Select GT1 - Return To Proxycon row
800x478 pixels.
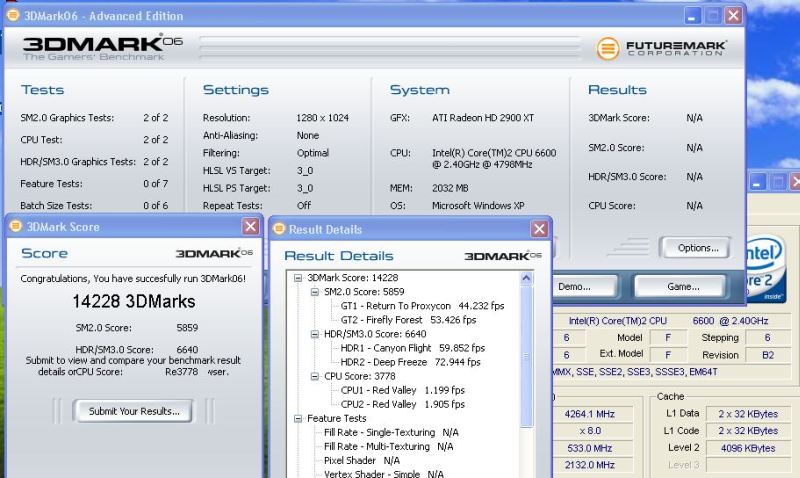click(422, 306)
